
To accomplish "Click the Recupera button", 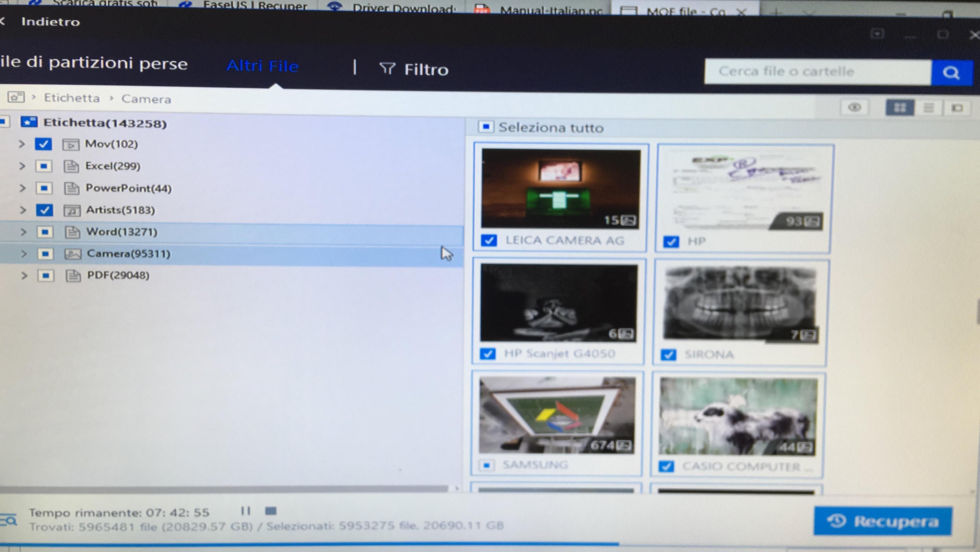I will click(883, 521).
